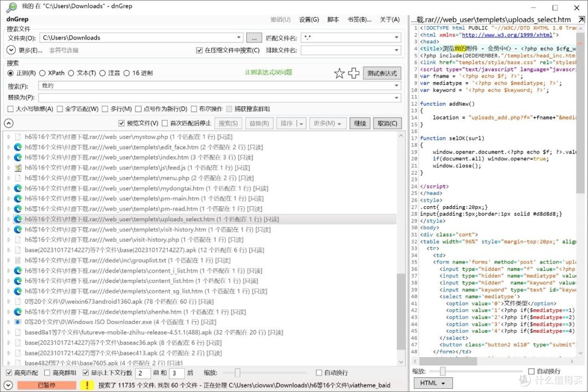Click the chevron circle beside 已暂停
Viewport: 588px width, 392px height.
point(8,385)
